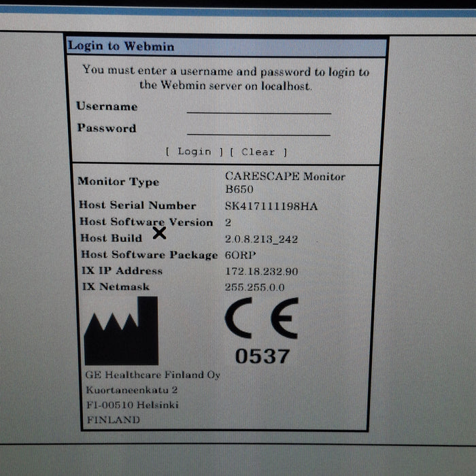
Task: Click the 0537 notified body number
Action: coord(262,356)
